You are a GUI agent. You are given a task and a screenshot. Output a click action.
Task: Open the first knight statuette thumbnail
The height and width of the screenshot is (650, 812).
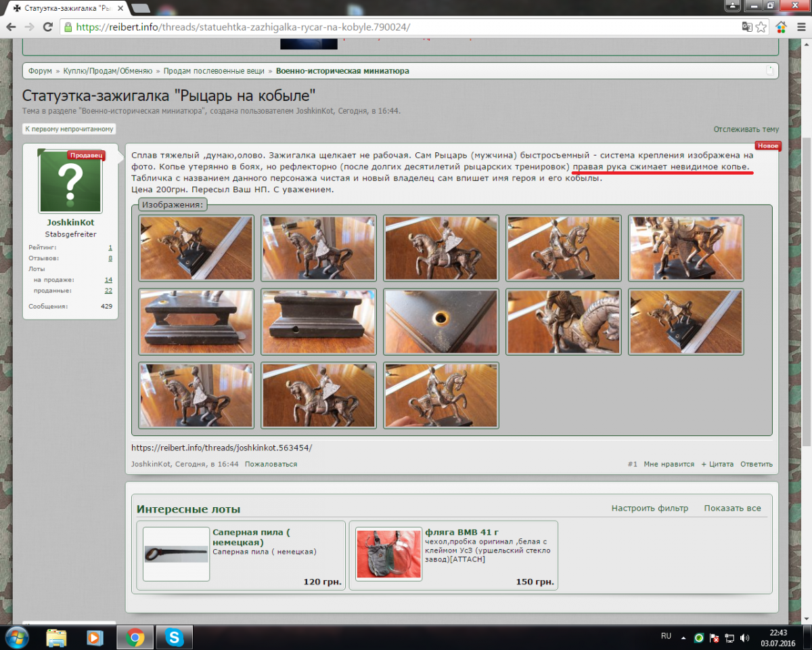point(196,248)
